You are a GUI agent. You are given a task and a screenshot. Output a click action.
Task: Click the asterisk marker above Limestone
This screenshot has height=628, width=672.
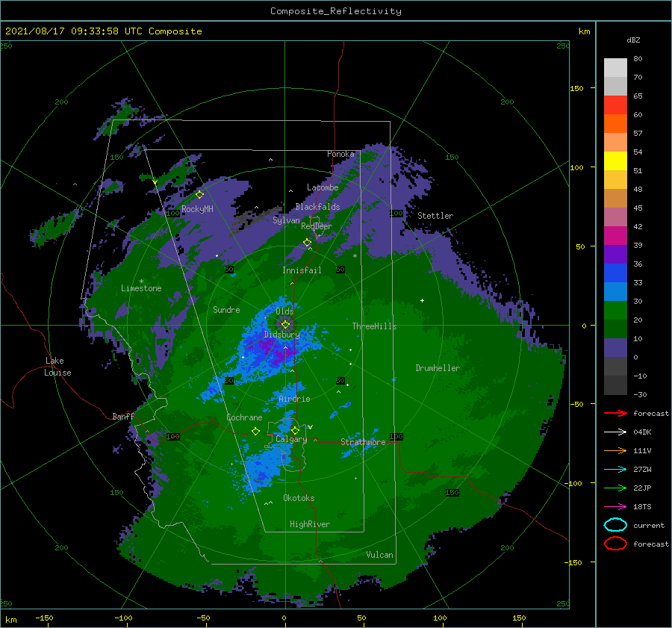click(141, 282)
